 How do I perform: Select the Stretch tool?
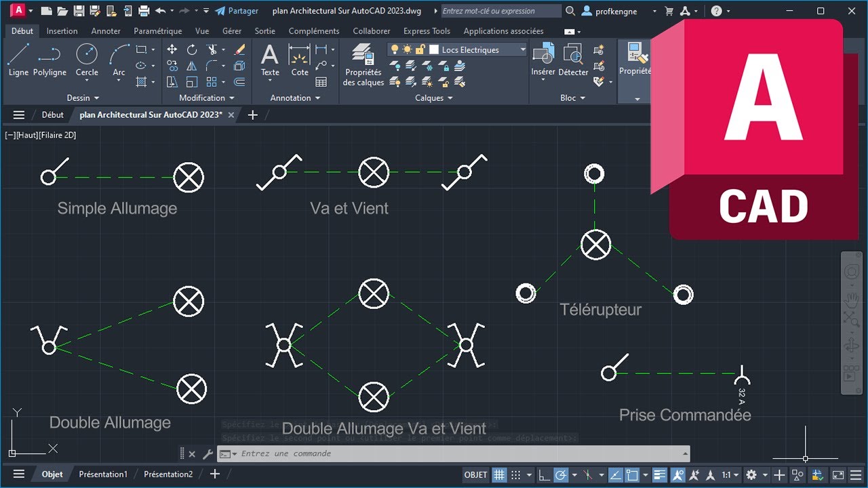(x=172, y=82)
